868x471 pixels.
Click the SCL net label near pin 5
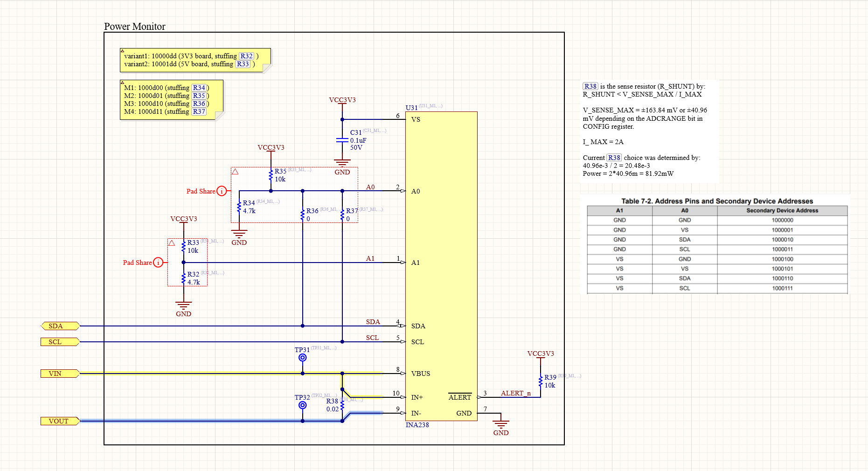coord(372,338)
